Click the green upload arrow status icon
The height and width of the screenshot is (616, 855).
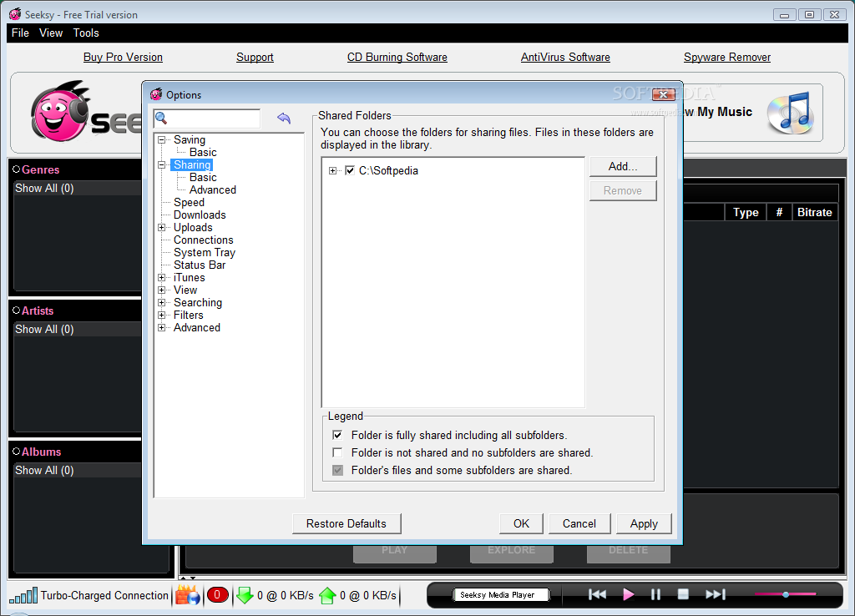point(327,595)
